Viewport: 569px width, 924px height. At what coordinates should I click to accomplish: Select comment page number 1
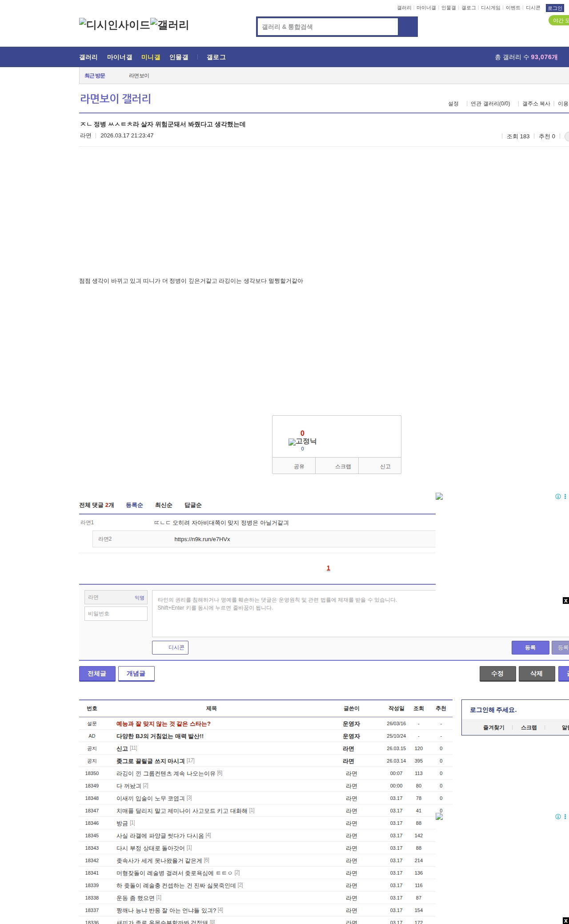329,568
